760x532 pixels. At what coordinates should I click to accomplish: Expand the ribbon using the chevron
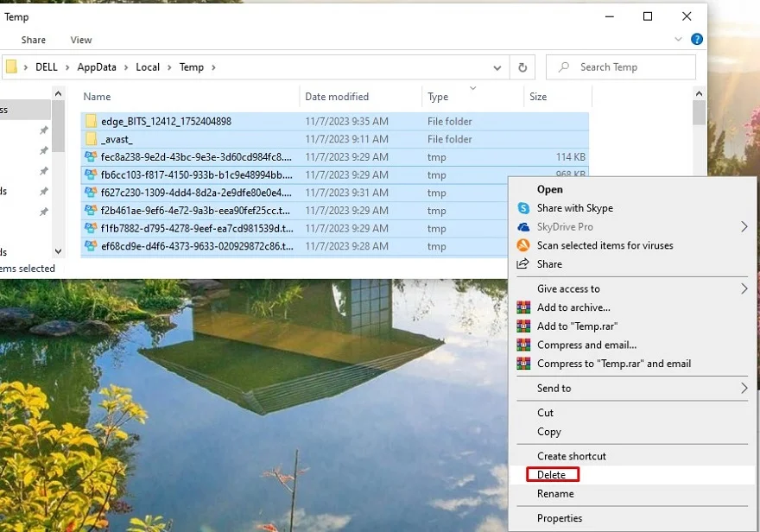tap(679, 40)
